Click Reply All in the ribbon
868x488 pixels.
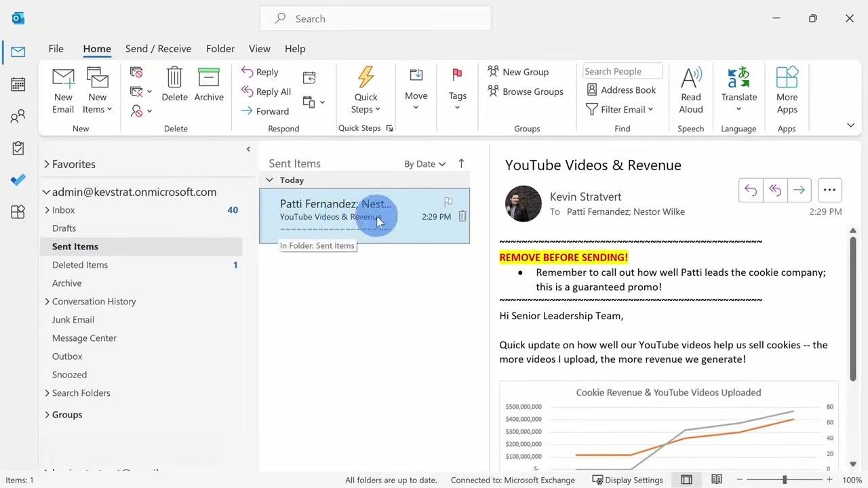click(x=266, y=91)
